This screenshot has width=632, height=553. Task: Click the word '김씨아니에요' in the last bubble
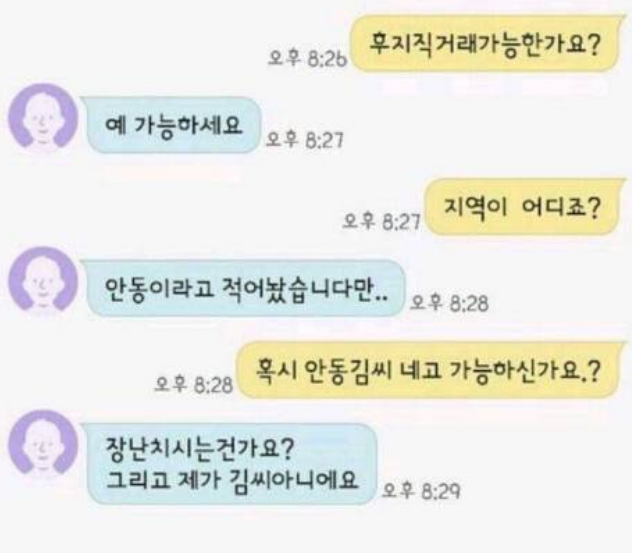pyautogui.click(x=295, y=480)
